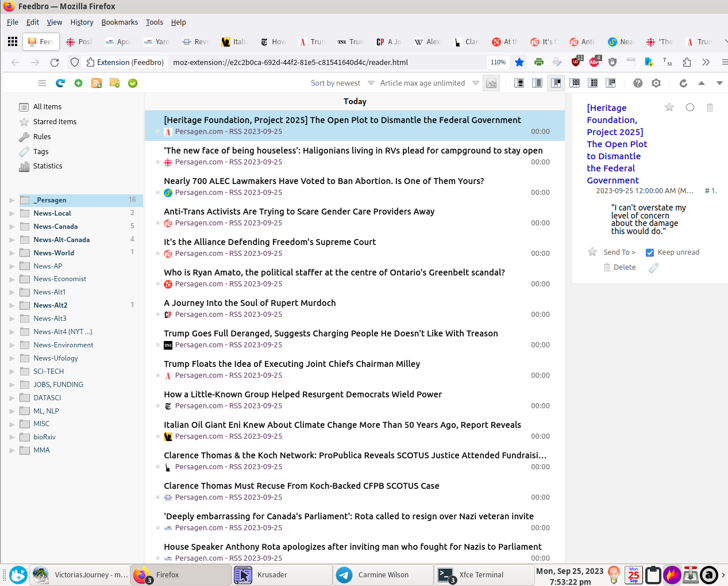Select the headline-only view mode icon
This screenshot has height=586, width=728.
click(x=519, y=83)
